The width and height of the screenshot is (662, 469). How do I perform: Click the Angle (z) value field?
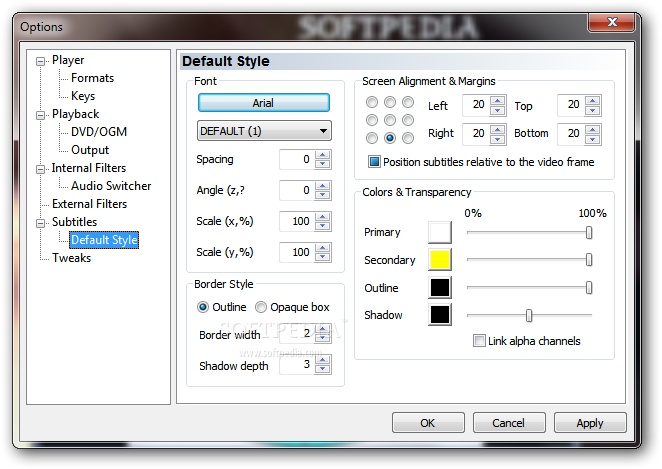pos(297,190)
